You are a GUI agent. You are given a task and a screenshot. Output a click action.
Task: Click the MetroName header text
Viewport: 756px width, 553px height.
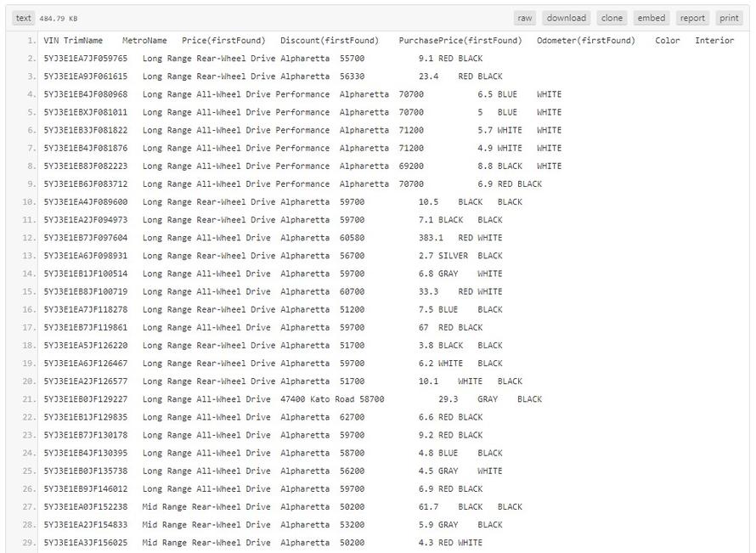[144, 41]
